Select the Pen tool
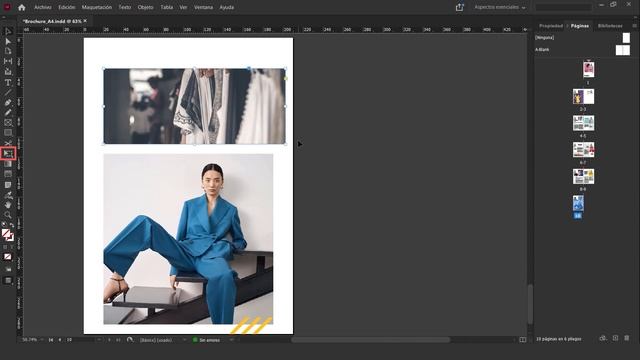Image resolution: width=640 pixels, height=360 pixels. coord(8,102)
